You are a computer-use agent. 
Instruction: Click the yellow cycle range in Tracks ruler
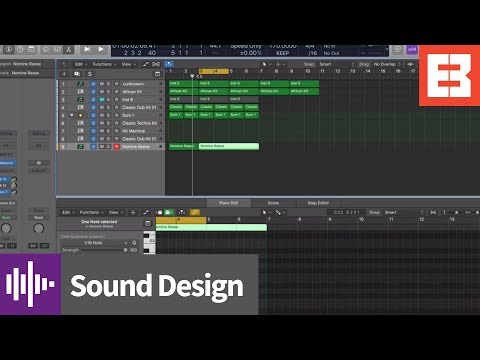pos(214,71)
